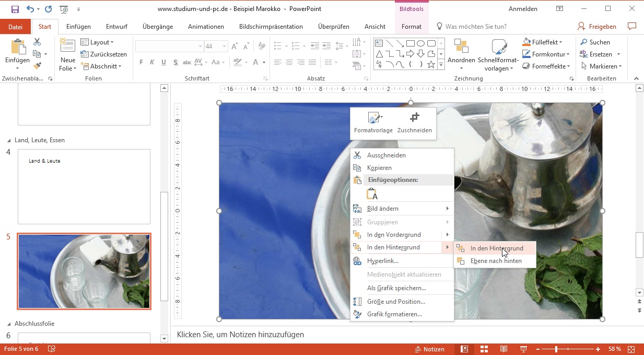The width and height of the screenshot is (644, 355).
Task: Choose the paste option icon under Einfügeoptionen
Action: click(x=372, y=194)
